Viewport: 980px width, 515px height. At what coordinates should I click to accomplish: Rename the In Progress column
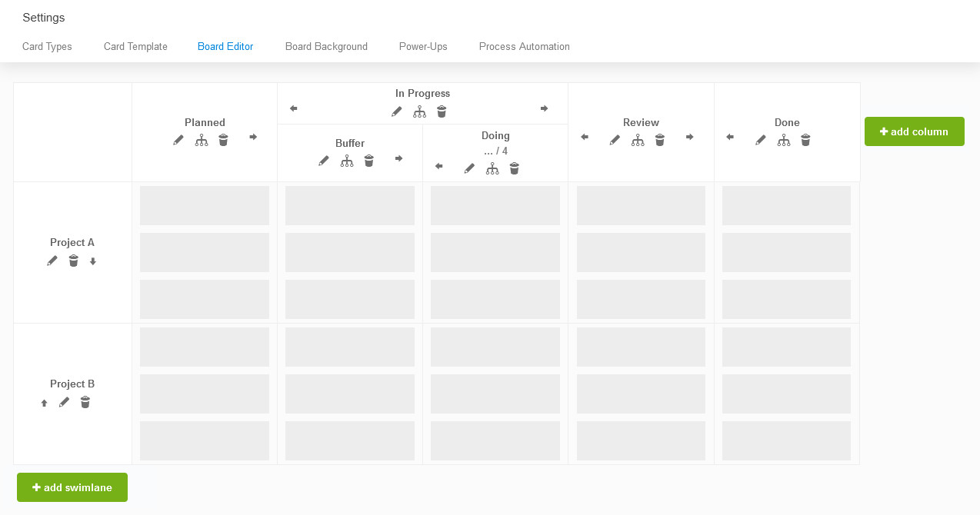(396, 111)
